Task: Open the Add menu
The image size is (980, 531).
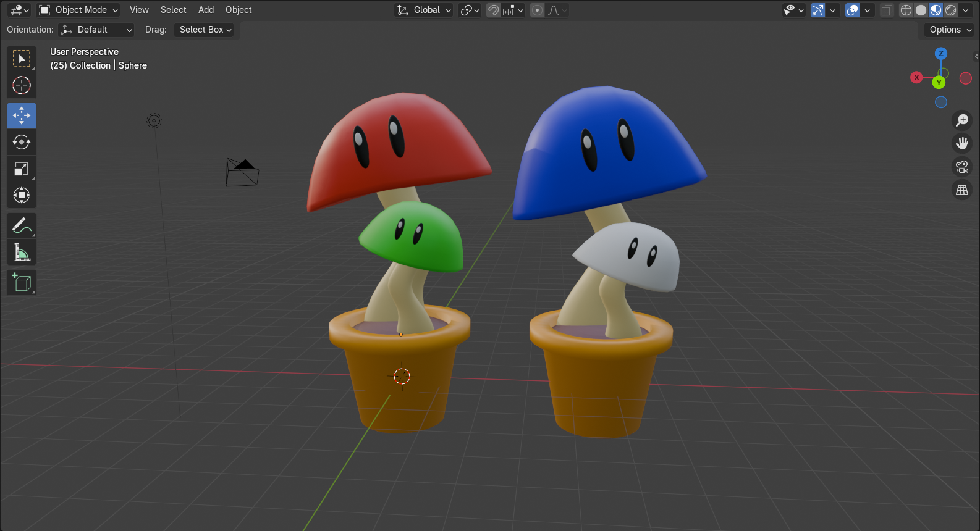Action: click(x=206, y=10)
